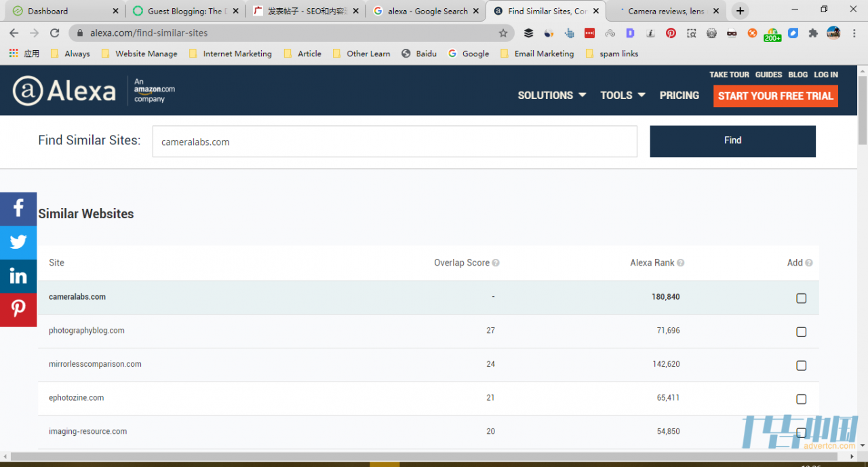Open the blue tag extension
The height and width of the screenshot is (467, 868).
pyautogui.click(x=793, y=33)
